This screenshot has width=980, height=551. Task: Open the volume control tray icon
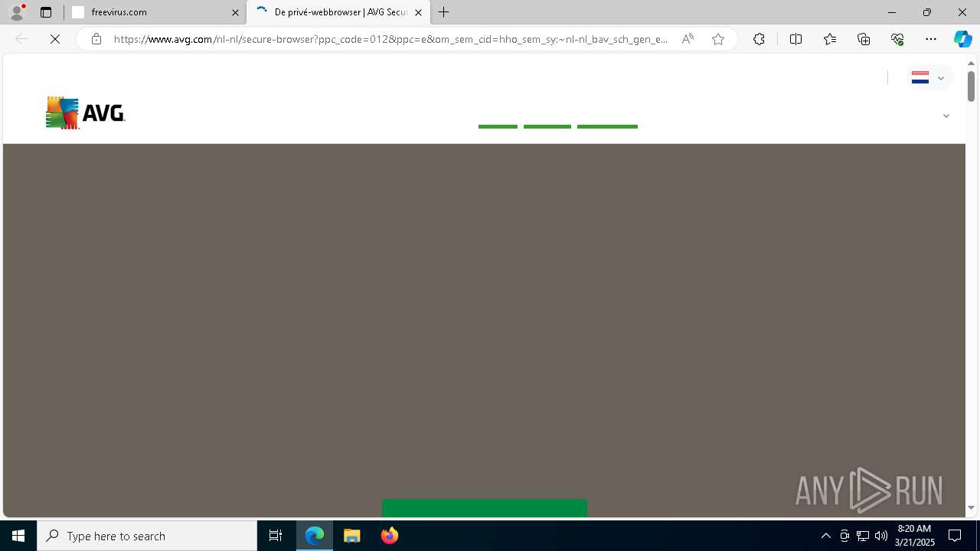click(x=881, y=536)
